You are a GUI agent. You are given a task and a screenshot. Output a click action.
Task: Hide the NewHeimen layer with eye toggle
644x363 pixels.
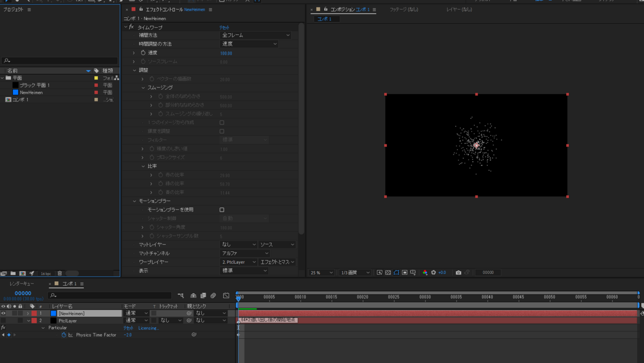point(3,313)
